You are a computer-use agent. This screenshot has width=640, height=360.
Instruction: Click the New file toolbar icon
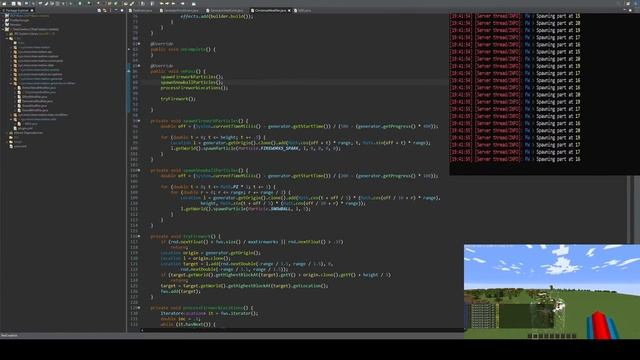click(x=4, y=3)
